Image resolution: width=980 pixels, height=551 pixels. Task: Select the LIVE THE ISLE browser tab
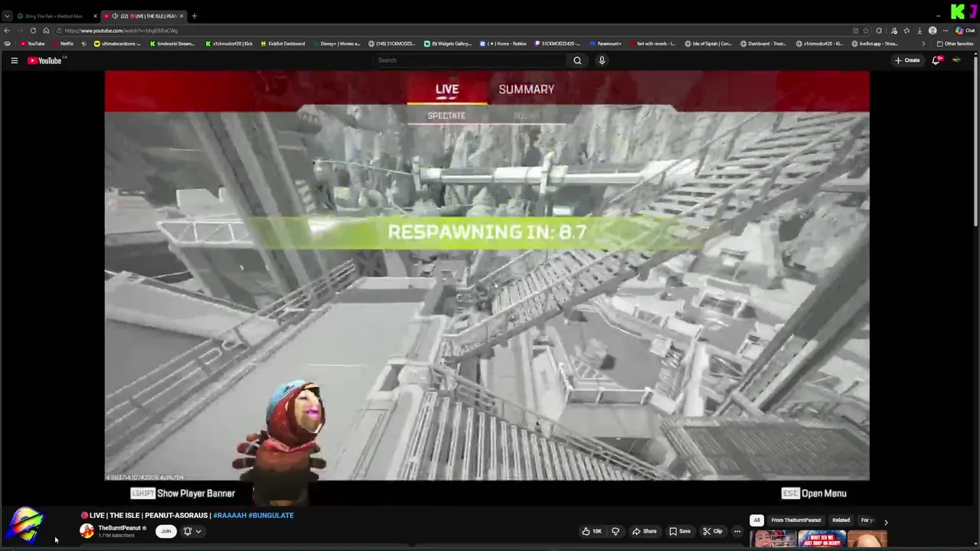click(x=145, y=16)
